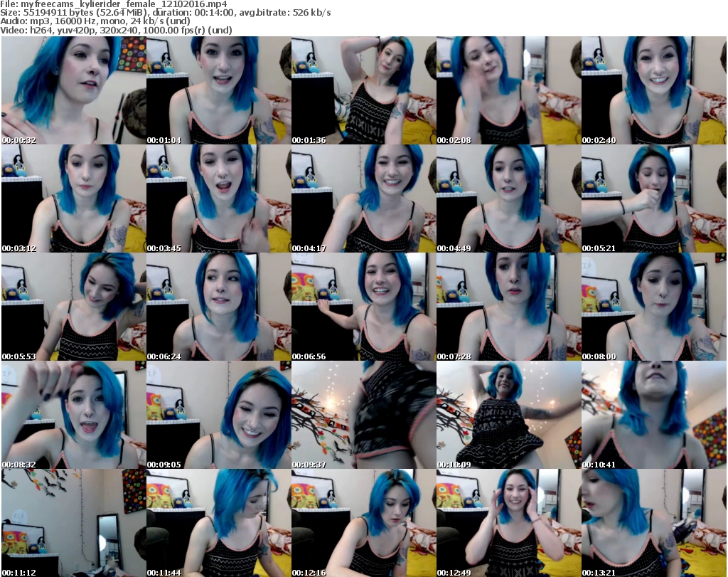728x577 pixels.
Task: Click the Audio mp3 info line
Action: tap(95, 21)
